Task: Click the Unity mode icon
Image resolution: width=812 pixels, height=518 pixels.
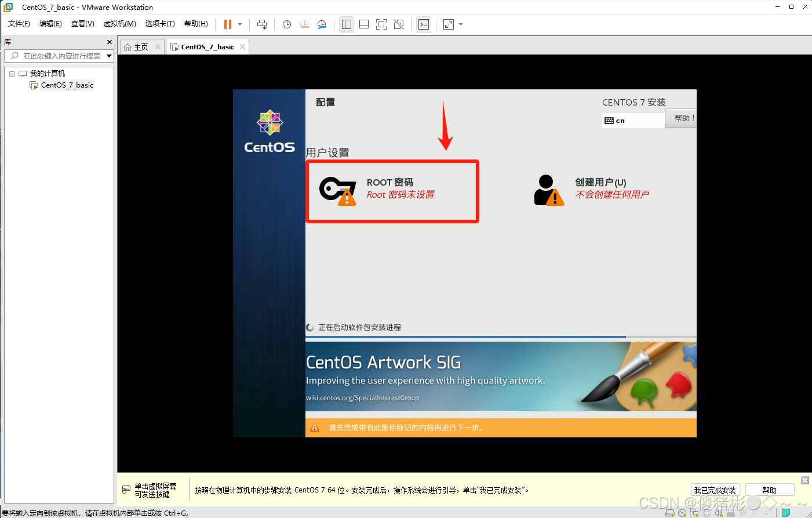Action: pos(399,24)
